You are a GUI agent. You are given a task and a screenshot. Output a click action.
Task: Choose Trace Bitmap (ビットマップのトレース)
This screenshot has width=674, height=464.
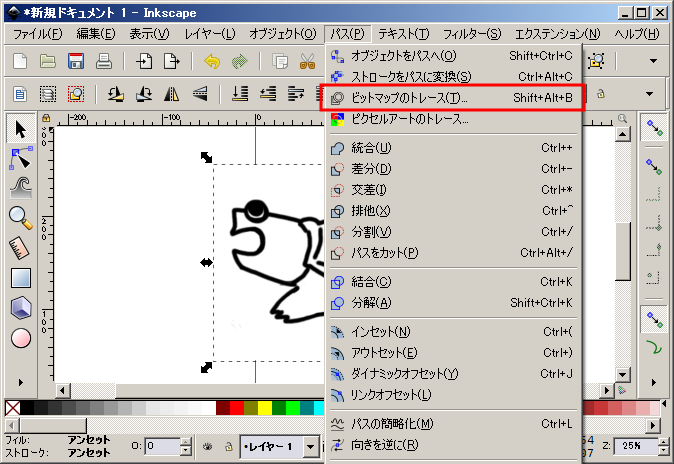(x=452, y=98)
